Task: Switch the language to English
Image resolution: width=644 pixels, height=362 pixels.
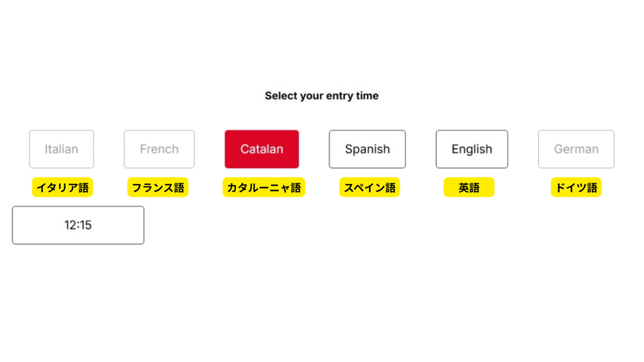Action: pos(472,149)
